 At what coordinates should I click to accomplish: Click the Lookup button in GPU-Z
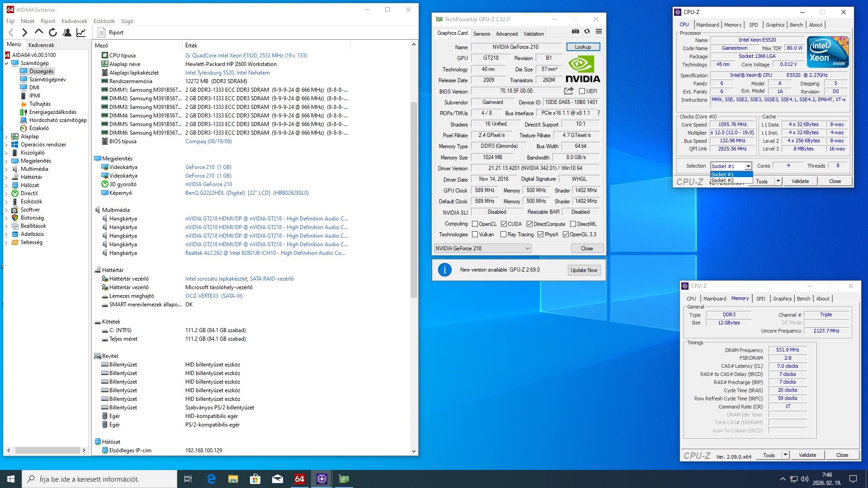(583, 47)
